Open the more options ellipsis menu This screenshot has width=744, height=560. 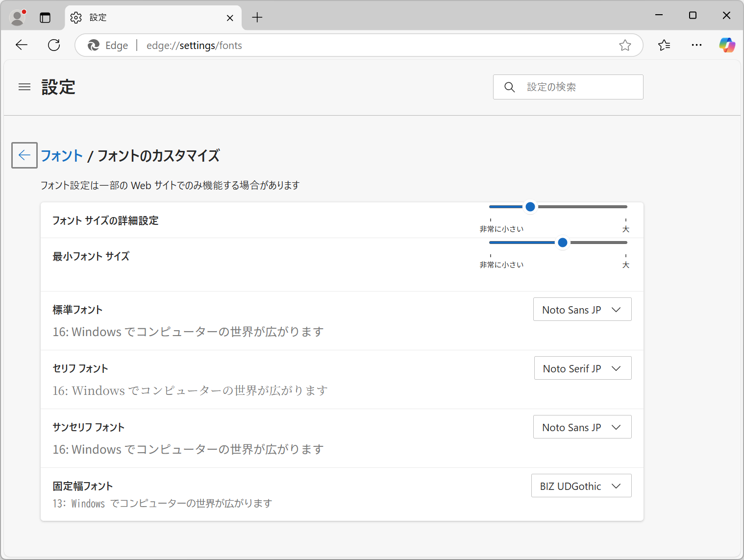pos(696,45)
